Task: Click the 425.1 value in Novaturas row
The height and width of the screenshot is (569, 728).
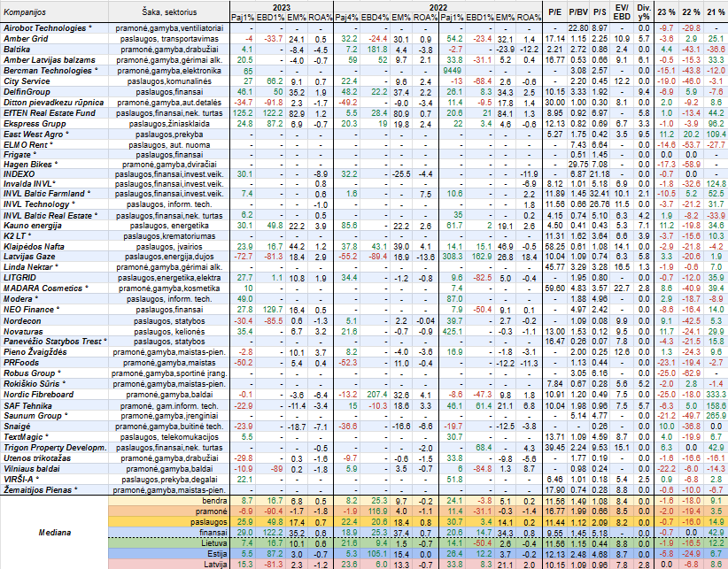Action: (x=453, y=332)
